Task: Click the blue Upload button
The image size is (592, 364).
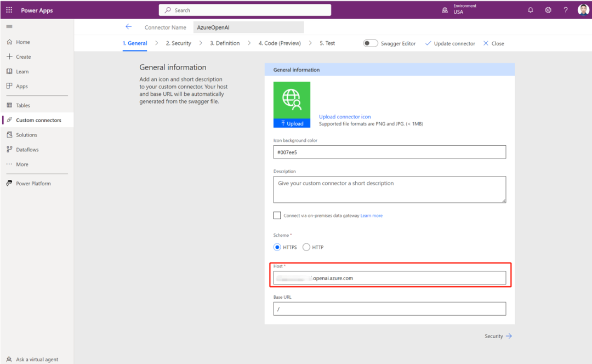Action: click(x=292, y=123)
